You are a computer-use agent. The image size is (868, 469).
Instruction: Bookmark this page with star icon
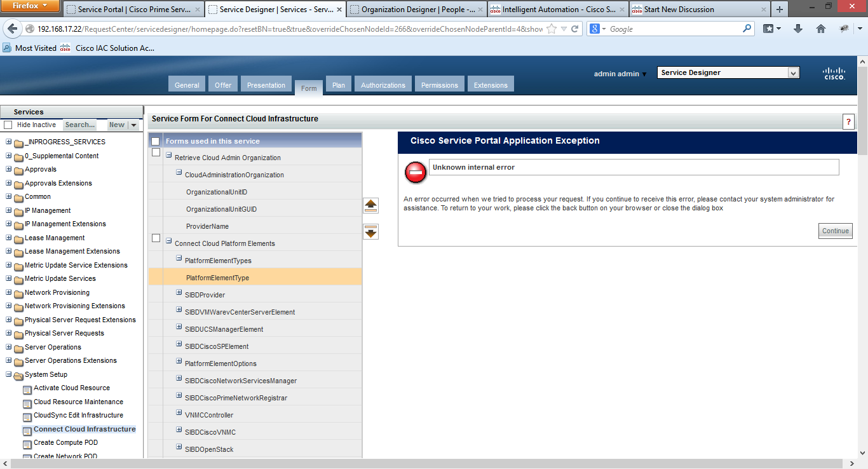click(x=552, y=29)
